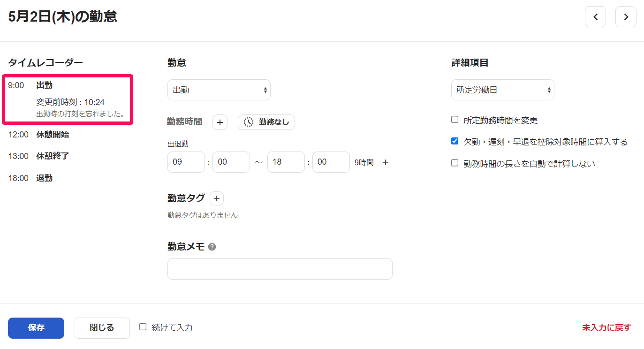Select the 13:00 休憩終了 record
Image resolution: width=644 pixels, height=349 pixels.
coord(38,156)
